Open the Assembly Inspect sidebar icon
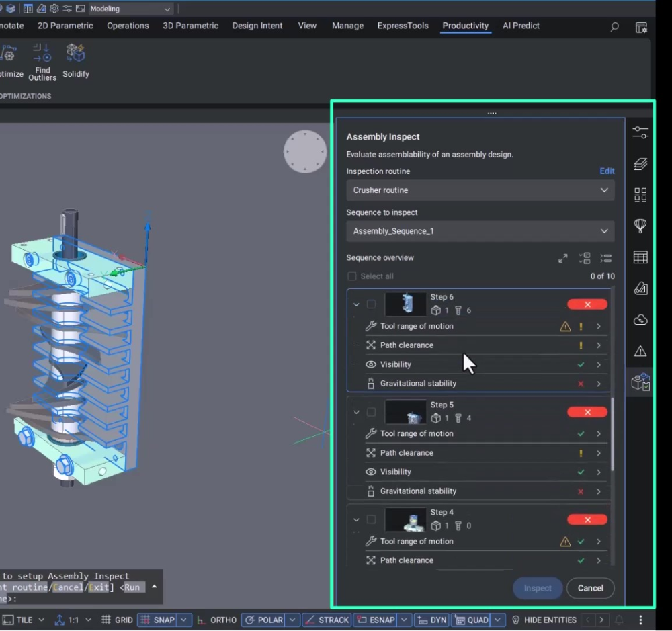 tap(640, 382)
